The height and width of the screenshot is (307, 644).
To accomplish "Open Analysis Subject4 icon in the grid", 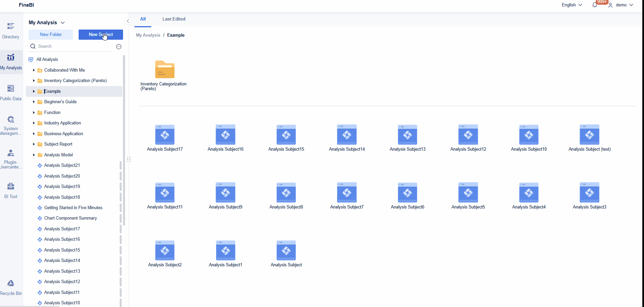I will click(529, 193).
